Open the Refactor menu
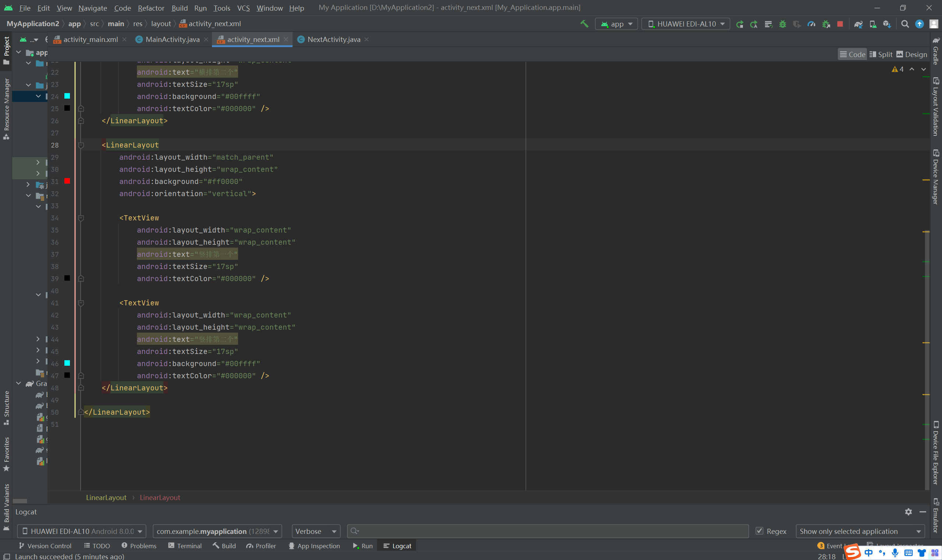Screen dimensions: 942x560 pyautogui.click(x=150, y=8)
